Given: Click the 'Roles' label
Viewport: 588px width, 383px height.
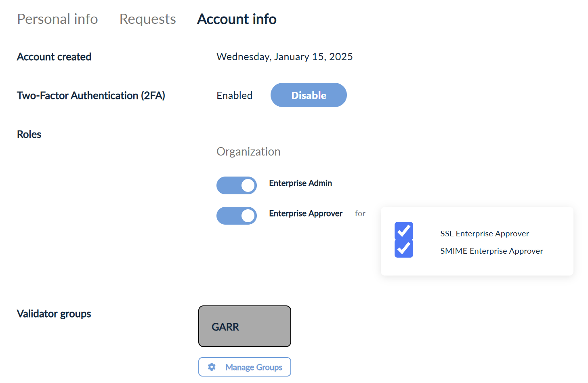Looking at the screenshot, I should pos(29,134).
